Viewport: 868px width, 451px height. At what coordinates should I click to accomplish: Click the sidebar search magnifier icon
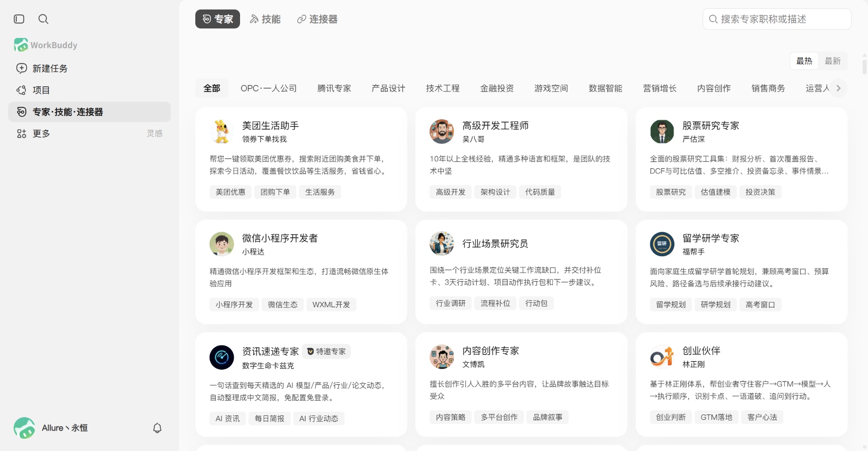(x=43, y=19)
